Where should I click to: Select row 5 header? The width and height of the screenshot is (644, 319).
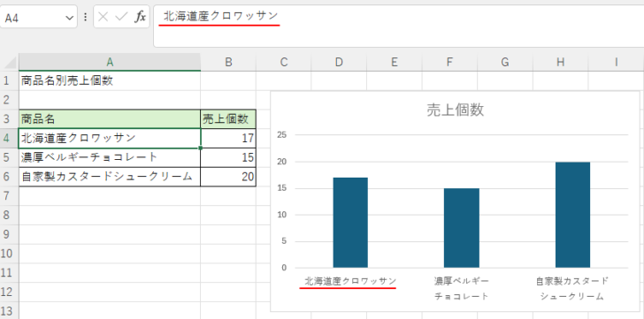[9, 157]
